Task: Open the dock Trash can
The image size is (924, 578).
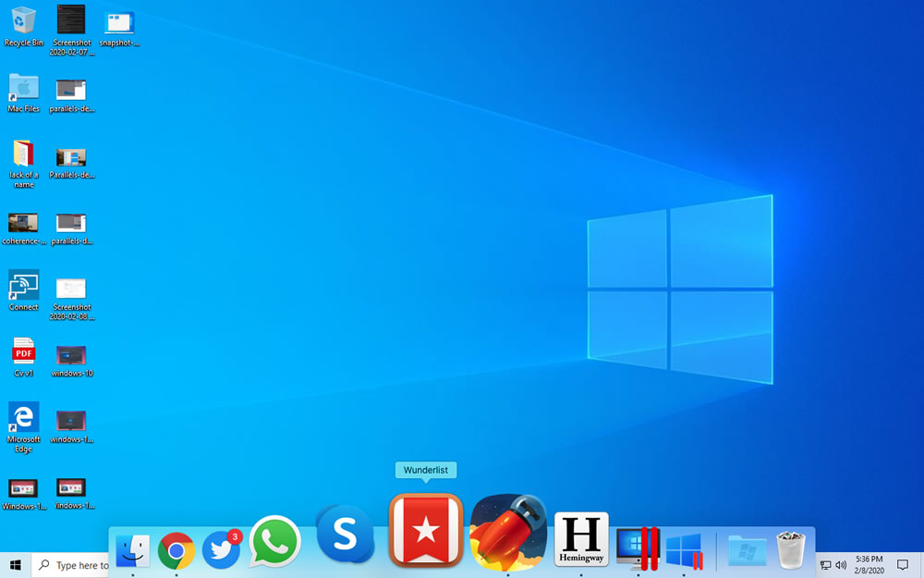Action: point(790,549)
